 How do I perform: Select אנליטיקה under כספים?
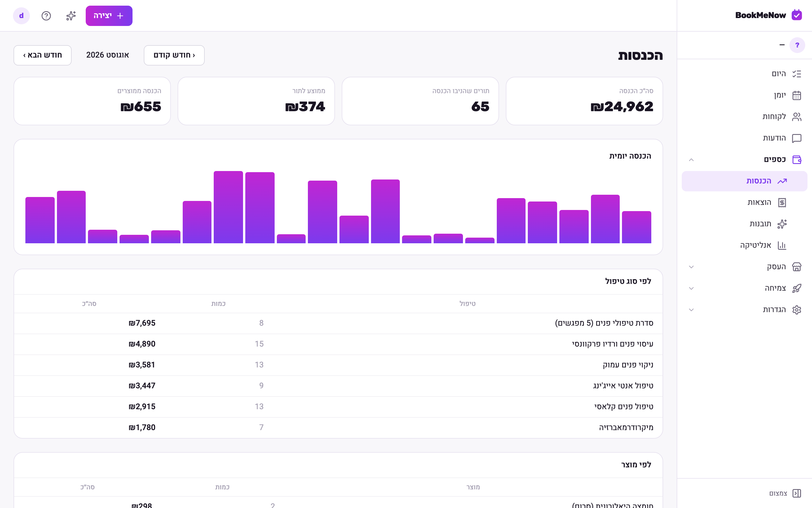745,245
